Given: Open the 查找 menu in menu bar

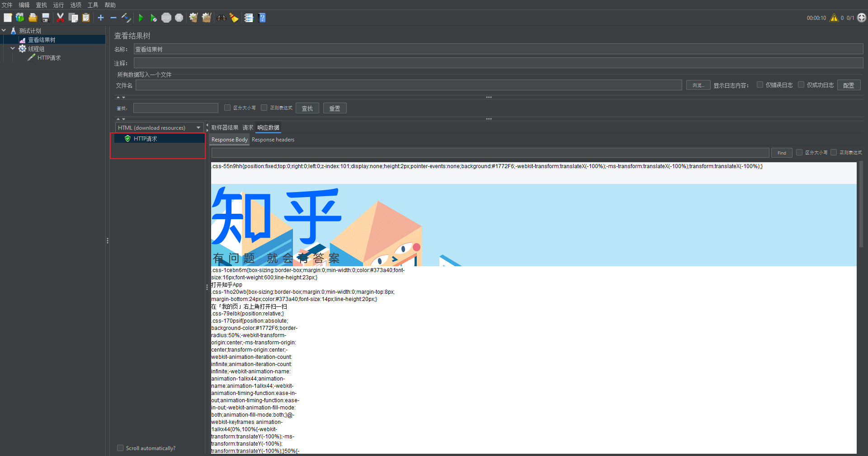Looking at the screenshot, I should (42, 5).
